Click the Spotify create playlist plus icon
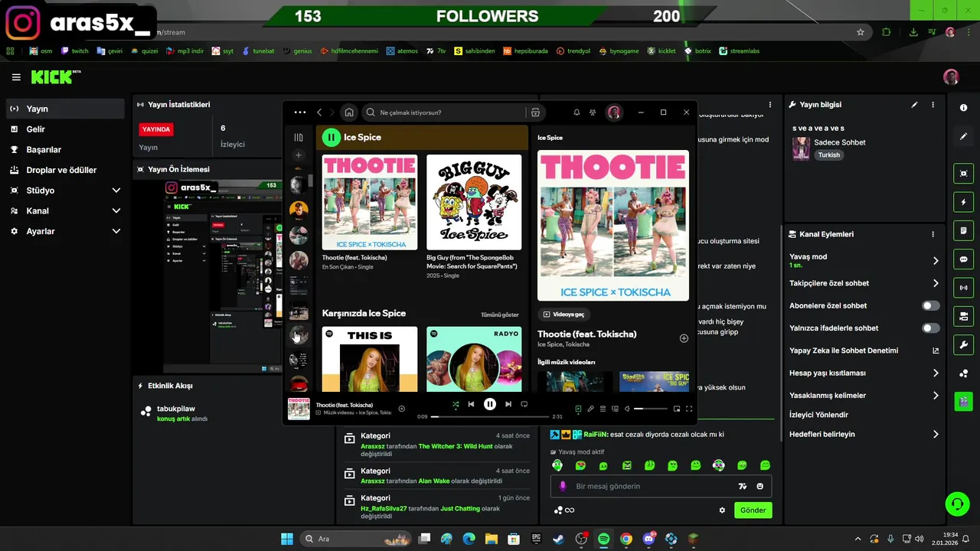 299,155
